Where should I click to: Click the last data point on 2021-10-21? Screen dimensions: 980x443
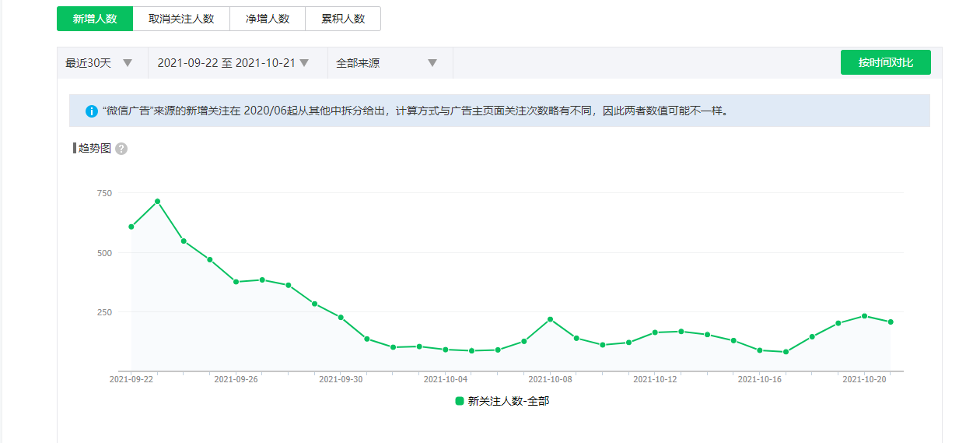(891, 322)
